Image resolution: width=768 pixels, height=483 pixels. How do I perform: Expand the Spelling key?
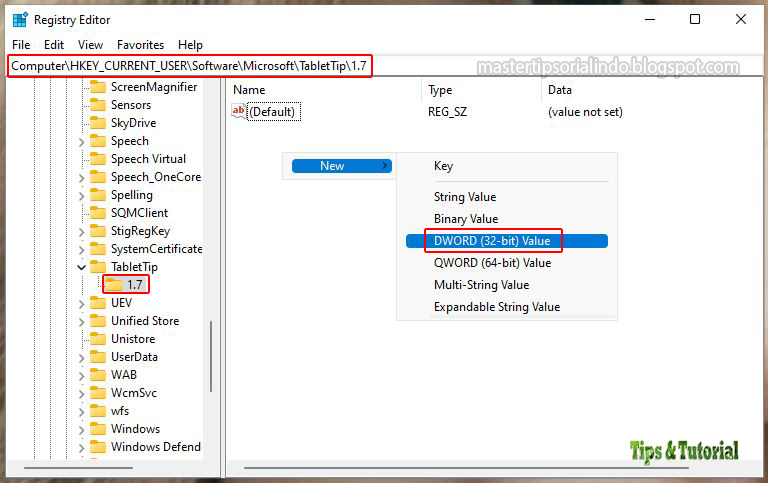(x=81, y=196)
